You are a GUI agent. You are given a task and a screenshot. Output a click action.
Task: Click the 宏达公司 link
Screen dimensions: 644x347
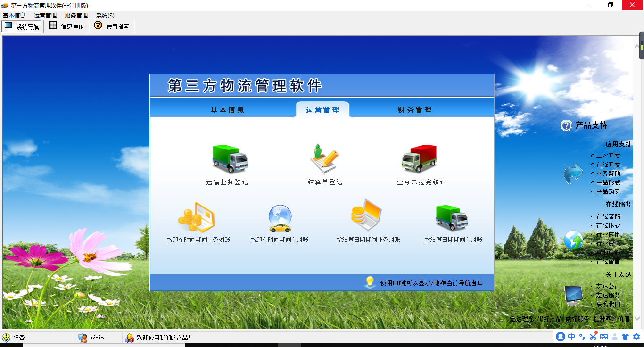pos(608,286)
